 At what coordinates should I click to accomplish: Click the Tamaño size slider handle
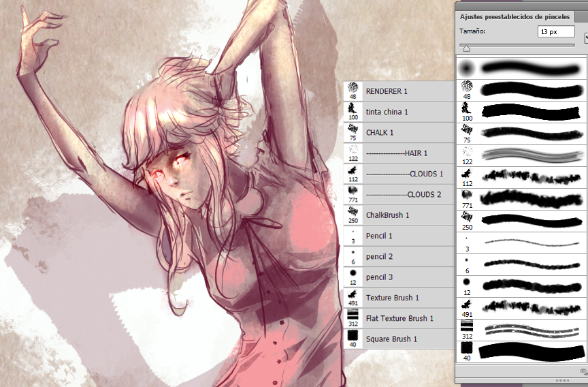click(x=466, y=48)
